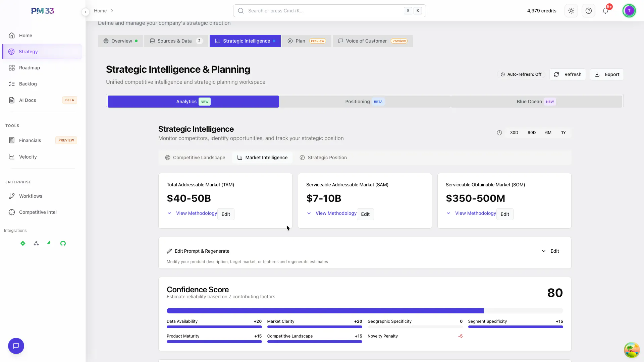Expand View Methodology for TAM
The width and height of the screenshot is (644, 362).
(x=192, y=213)
